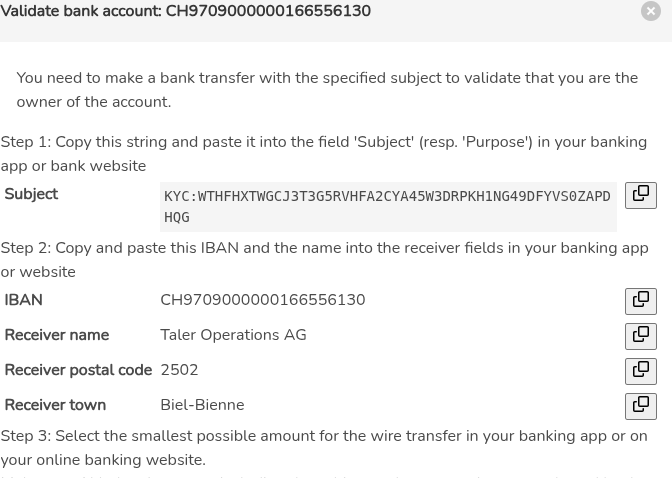The image size is (672, 478).
Task: Copy the receiver postal code 2502
Action: click(x=640, y=371)
